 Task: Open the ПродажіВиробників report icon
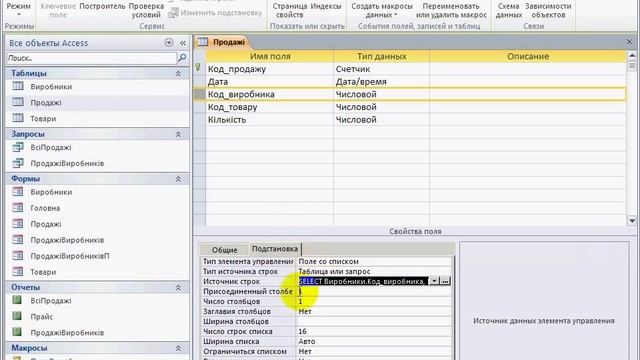[x=17, y=332]
